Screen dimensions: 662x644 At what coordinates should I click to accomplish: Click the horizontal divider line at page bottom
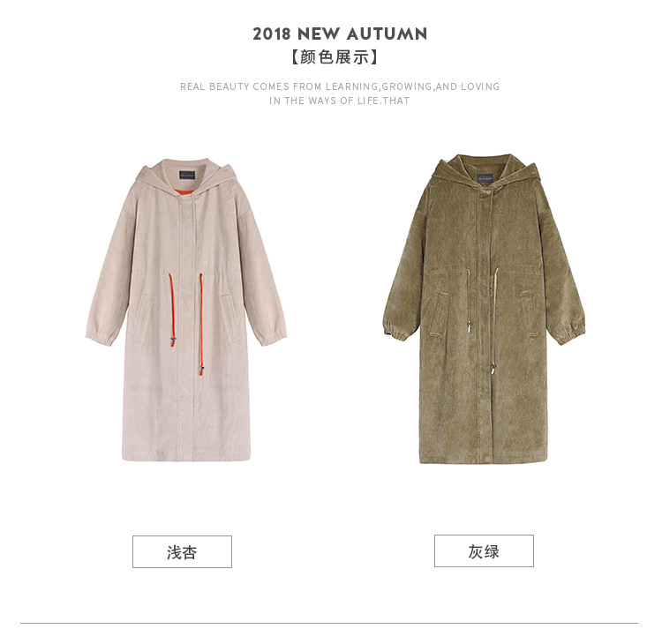(x=329, y=623)
